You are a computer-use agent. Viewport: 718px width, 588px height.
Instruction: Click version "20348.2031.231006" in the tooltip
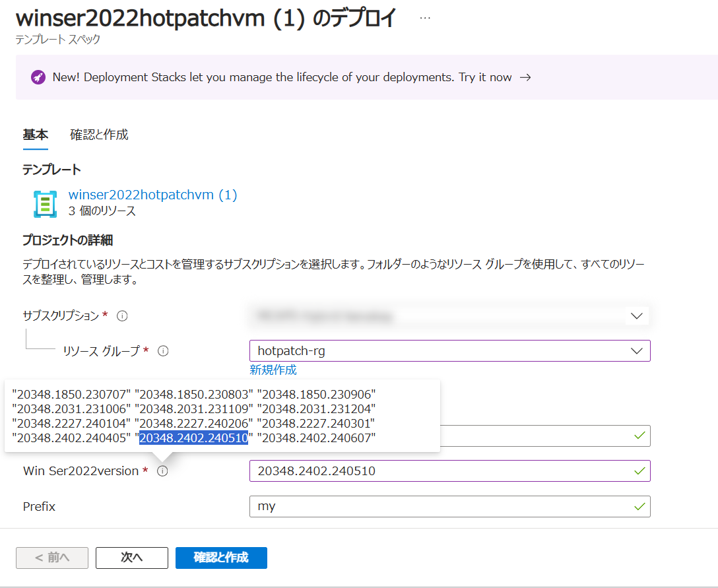coord(71,409)
